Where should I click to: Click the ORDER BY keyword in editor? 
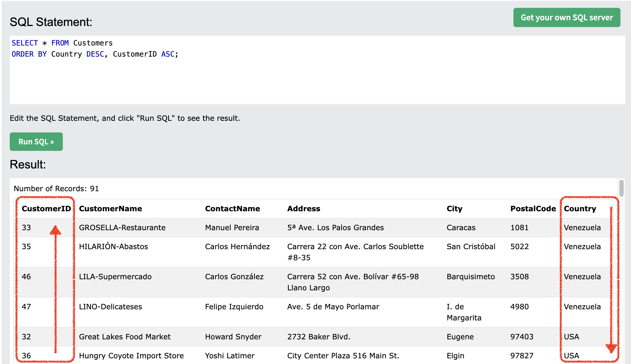[29, 54]
